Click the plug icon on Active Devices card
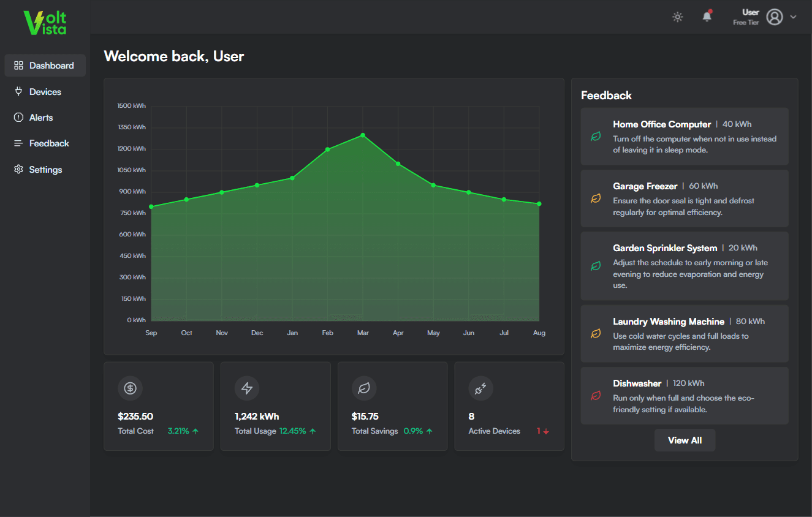812x517 pixels. click(x=481, y=388)
